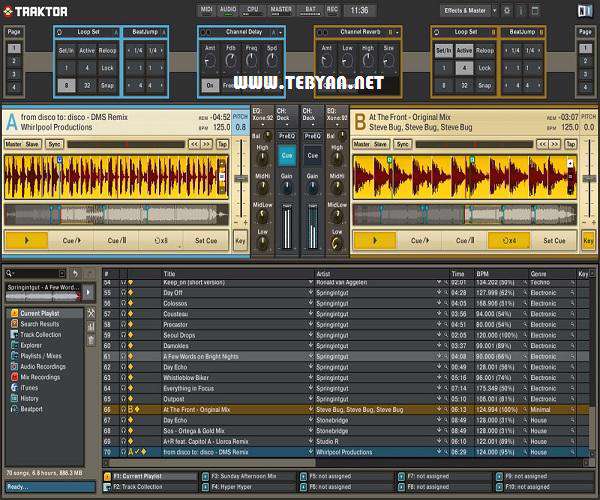Screen dimensions: 600x500
Task: Sort tracks by Artist column header
Action: [x=382, y=274]
